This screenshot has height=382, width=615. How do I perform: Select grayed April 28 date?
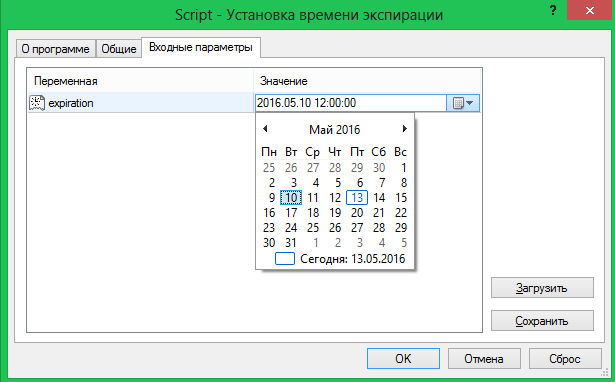coord(335,167)
